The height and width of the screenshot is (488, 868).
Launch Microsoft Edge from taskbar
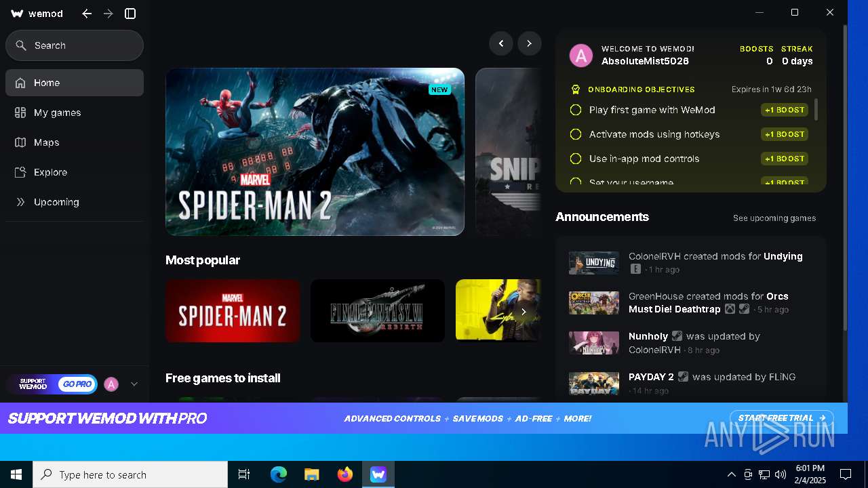click(x=279, y=474)
